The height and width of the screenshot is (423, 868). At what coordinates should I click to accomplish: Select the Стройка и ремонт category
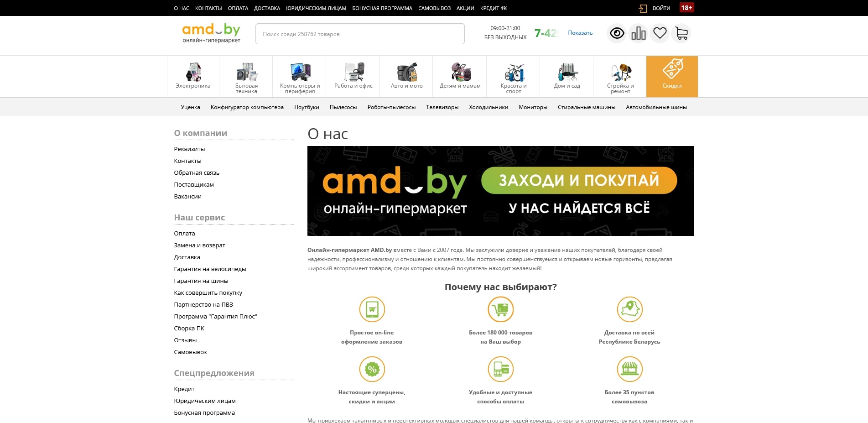pyautogui.click(x=620, y=76)
